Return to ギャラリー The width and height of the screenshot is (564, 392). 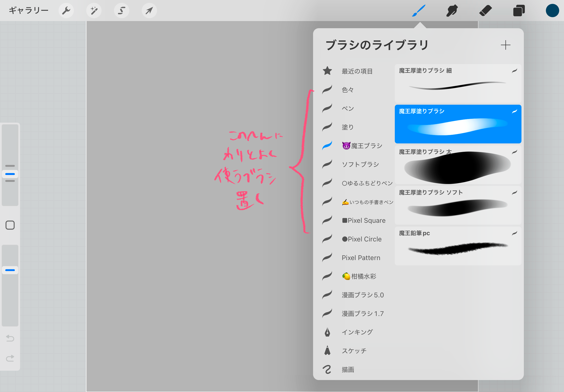pos(29,11)
